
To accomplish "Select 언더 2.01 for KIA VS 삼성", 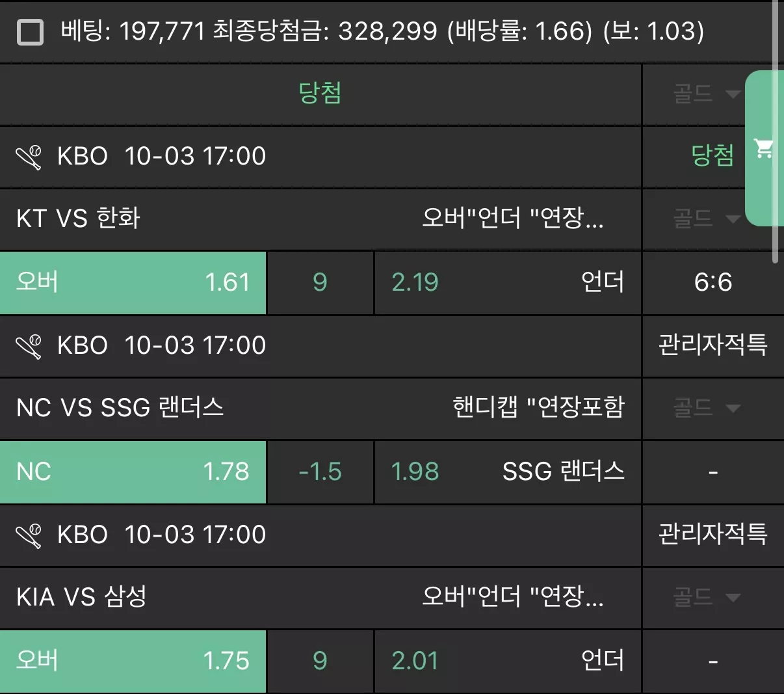I will [508, 661].
